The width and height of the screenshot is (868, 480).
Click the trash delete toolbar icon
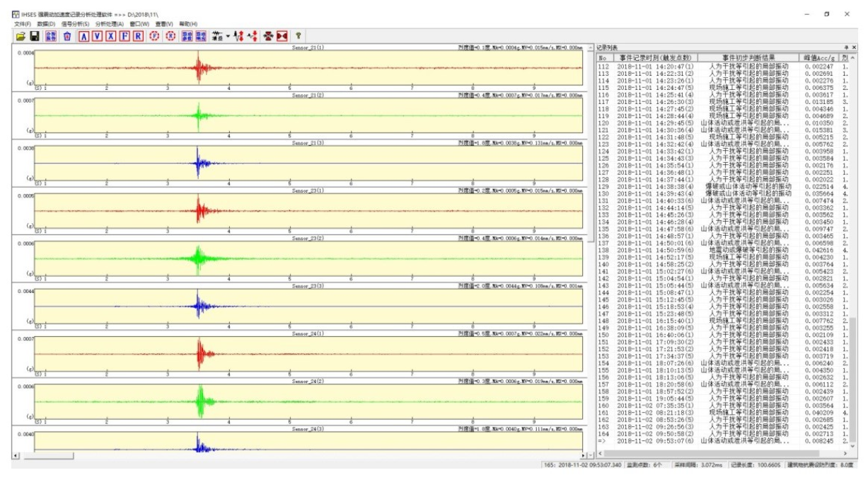(67, 35)
